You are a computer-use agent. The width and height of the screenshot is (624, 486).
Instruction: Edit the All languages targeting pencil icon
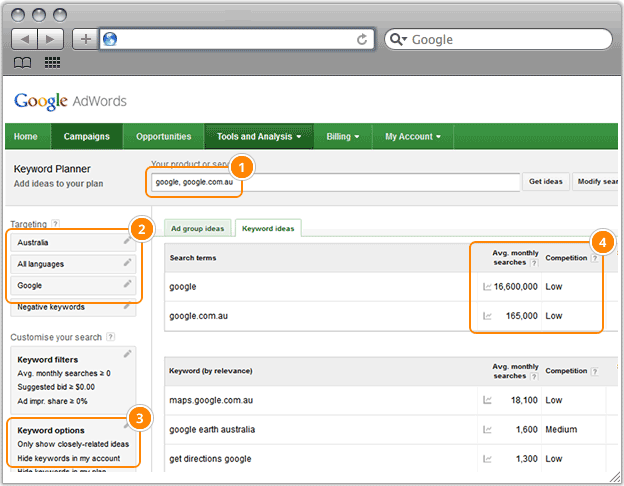click(x=127, y=262)
